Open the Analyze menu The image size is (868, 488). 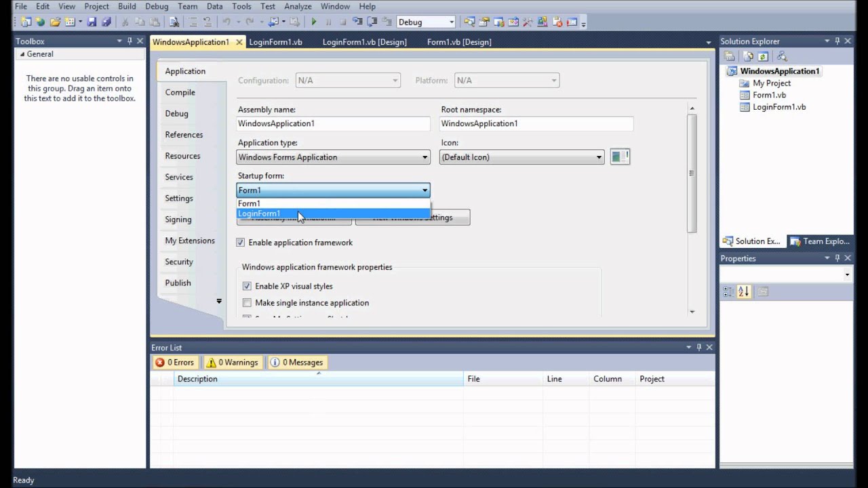click(x=298, y=6)
